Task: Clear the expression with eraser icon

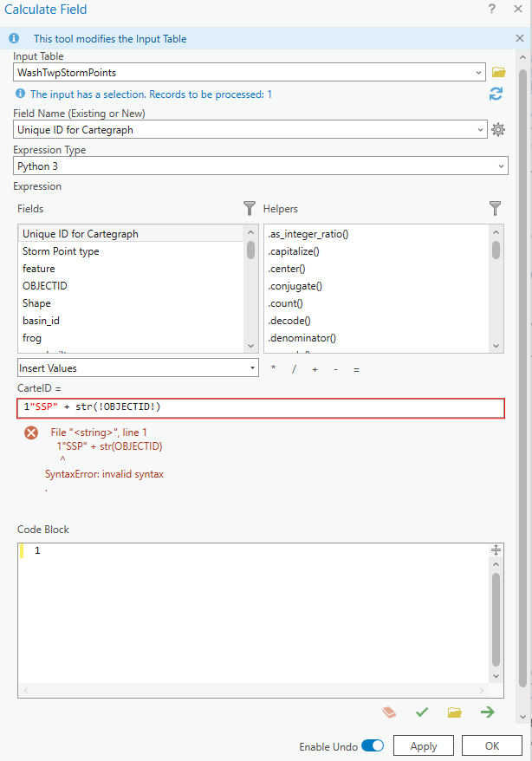Action: coord(389,712)
